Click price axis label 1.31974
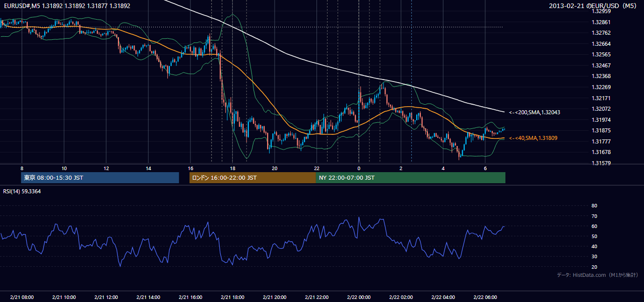This screenshot has width=644, height=302. coord(601,120)
